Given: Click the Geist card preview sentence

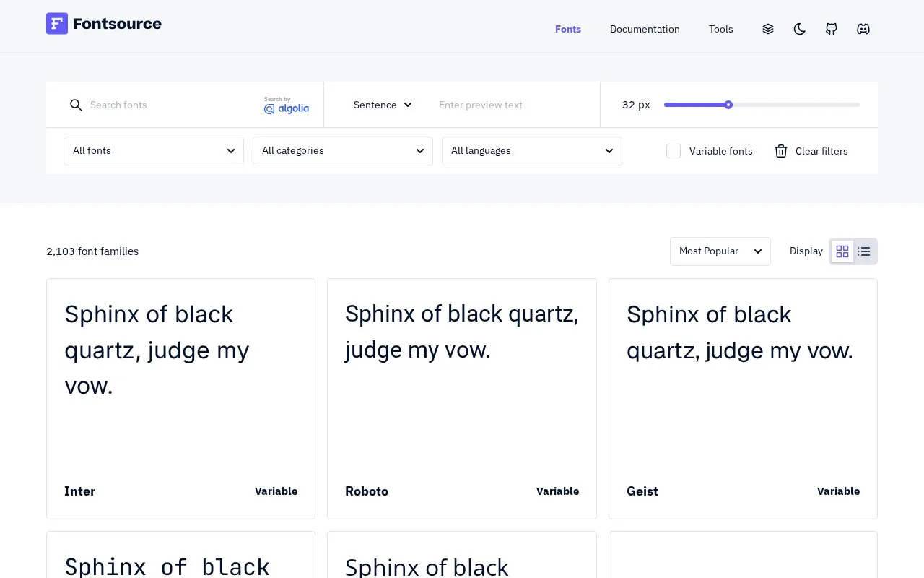Looking at the screenshot, I should [x=740, y=332].
